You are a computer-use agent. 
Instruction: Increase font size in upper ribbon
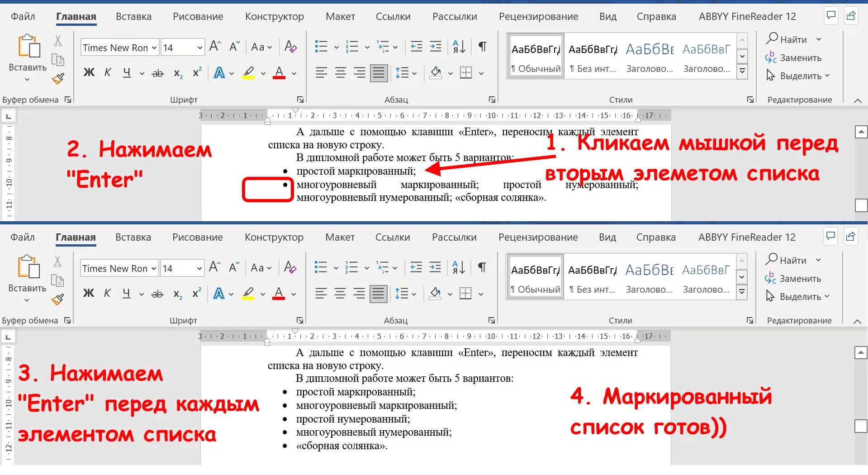point(215,46)
